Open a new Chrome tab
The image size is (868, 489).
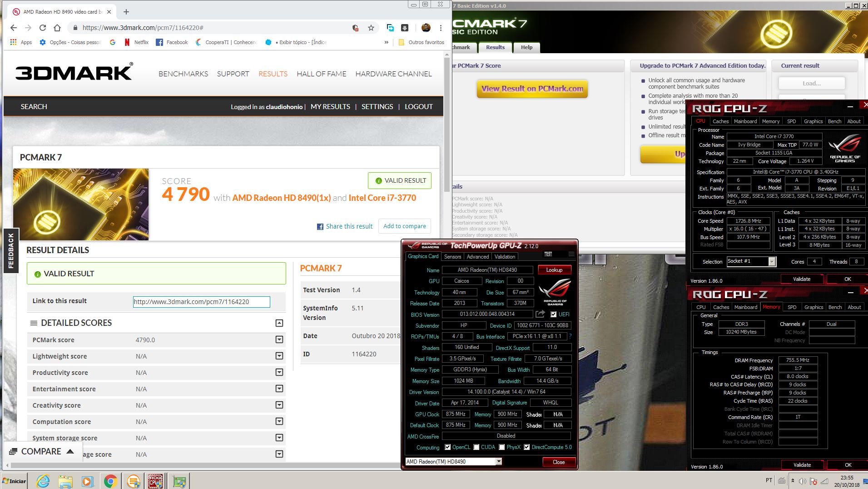[126, 12]
